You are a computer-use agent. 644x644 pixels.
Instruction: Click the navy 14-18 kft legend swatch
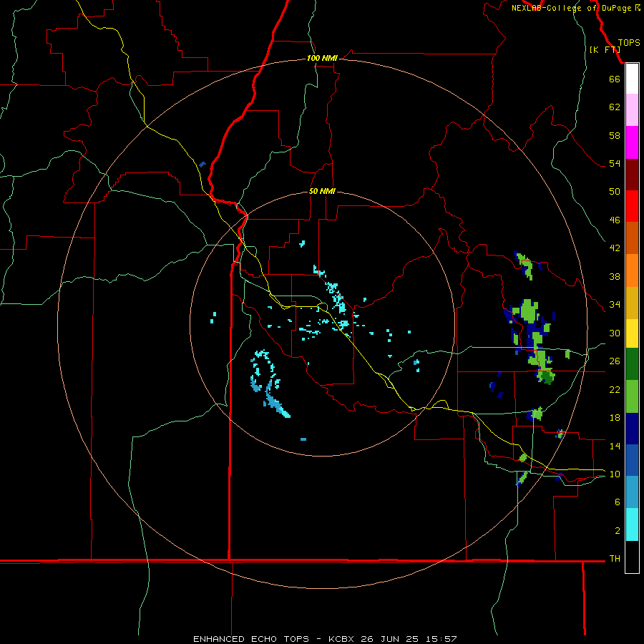coord(632,429)
